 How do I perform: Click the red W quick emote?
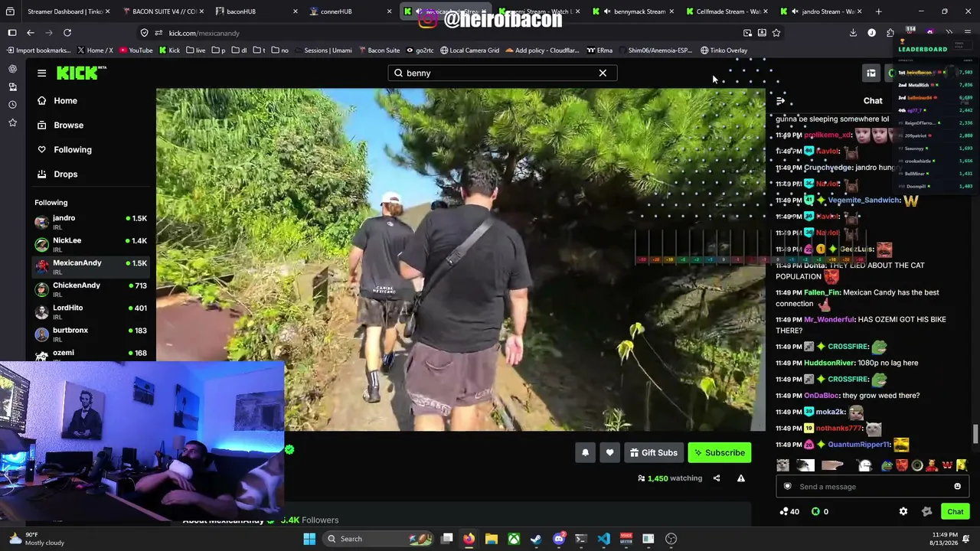pyautogui.click(x=947, y=465)
